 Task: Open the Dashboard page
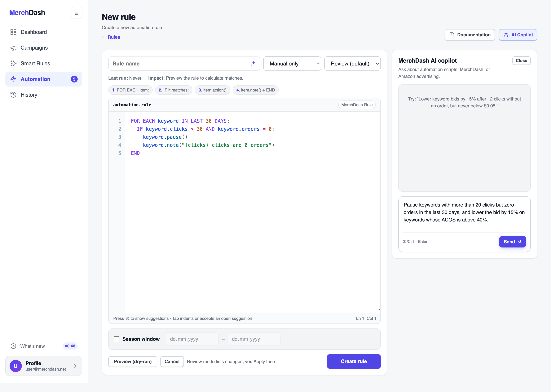pyautogui.click(x=44, y=32)
